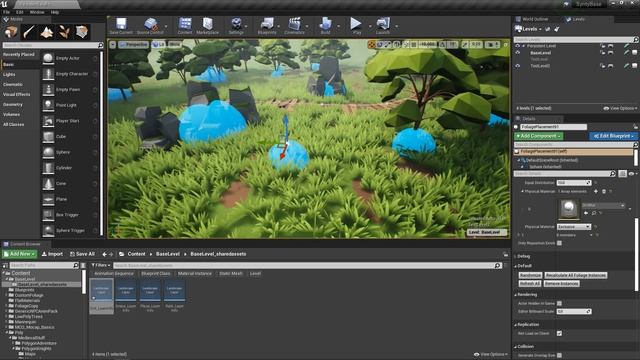
Task: Select the Visual Effects category
Action: [16, 95]
